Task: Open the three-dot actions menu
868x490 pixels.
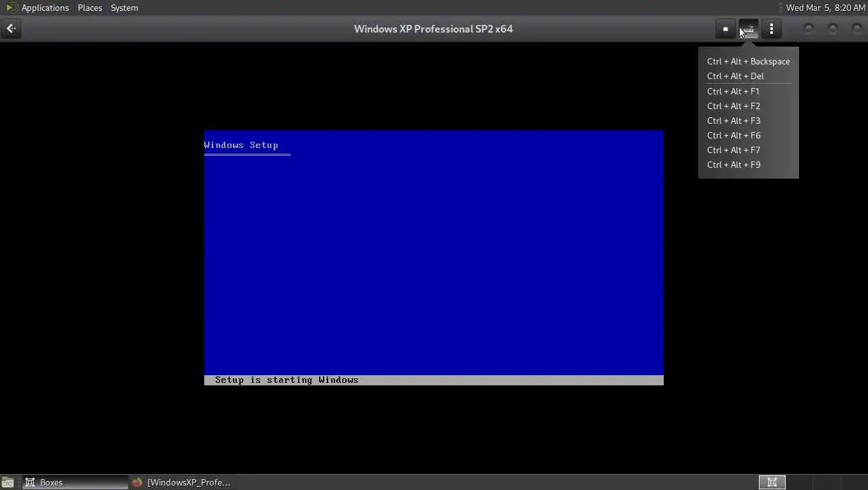Action: [772, 29]
